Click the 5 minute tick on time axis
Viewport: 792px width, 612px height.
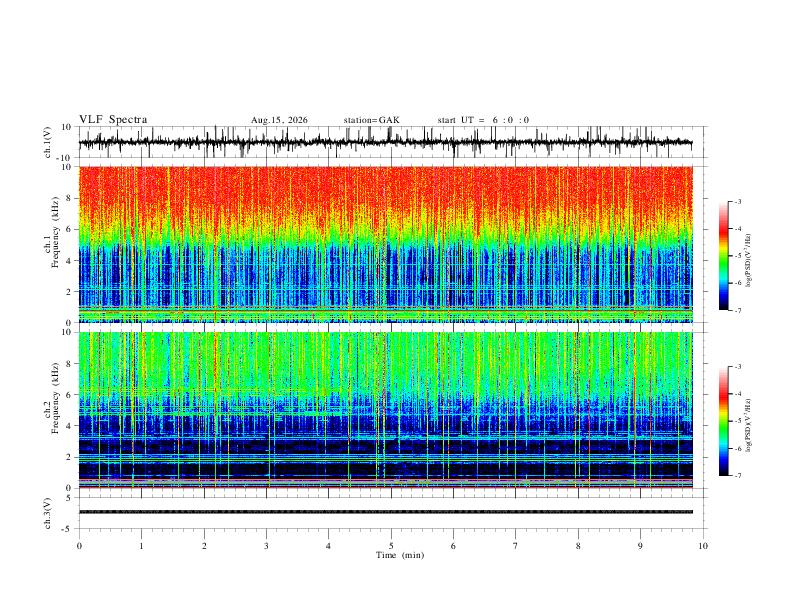[x=391, y=546]
